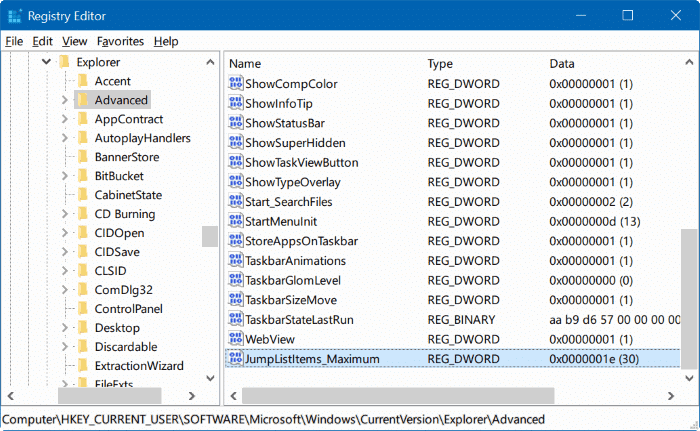This screenshot has width=700, height=431.
Task: Expand the AppContract key
Action: tap(65, 119)
